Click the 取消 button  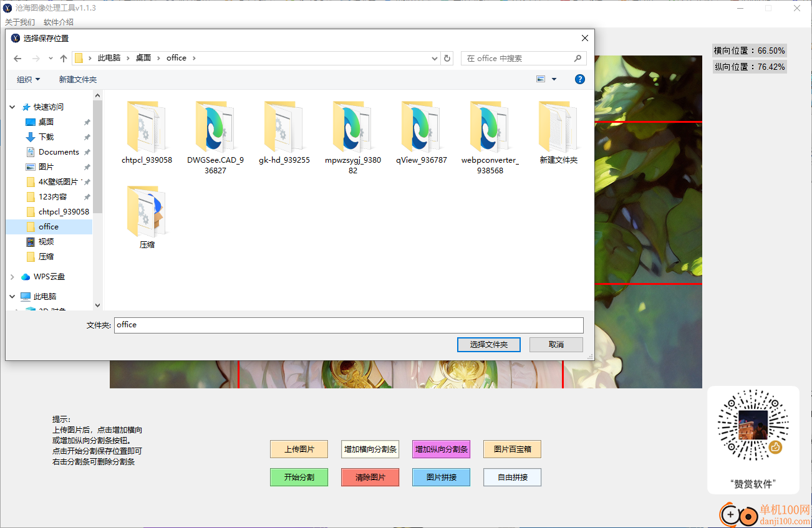click(x=556, y=344)
